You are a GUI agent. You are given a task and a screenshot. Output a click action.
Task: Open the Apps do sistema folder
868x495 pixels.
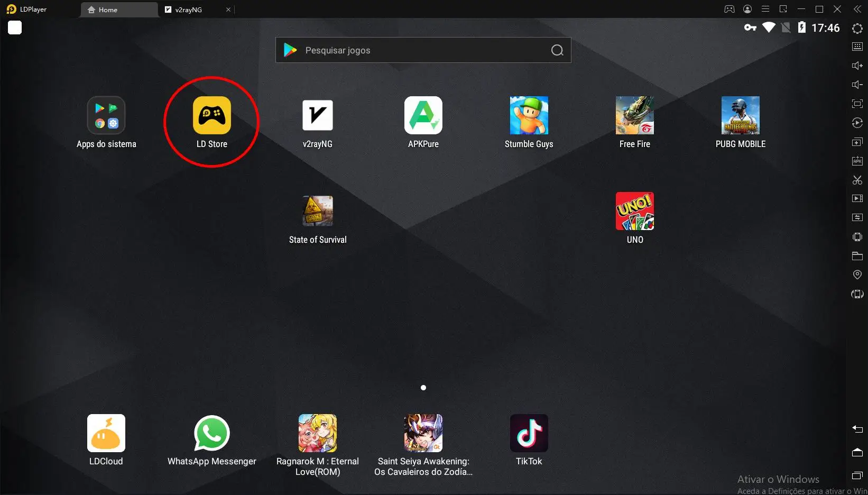(106, 115)
